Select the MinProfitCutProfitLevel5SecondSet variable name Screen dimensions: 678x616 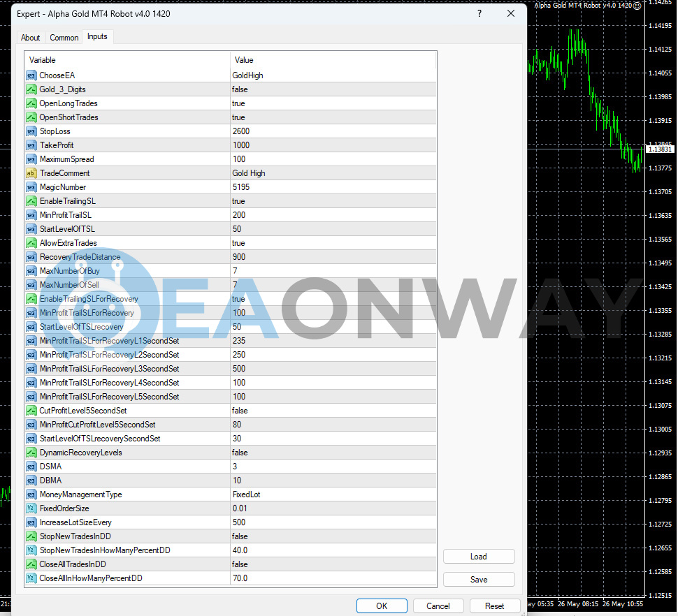point(98,425)
